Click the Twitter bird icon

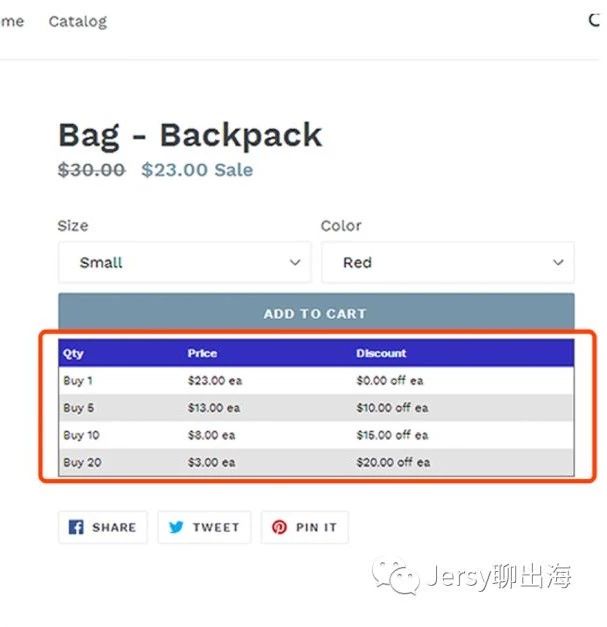[176, 527]
